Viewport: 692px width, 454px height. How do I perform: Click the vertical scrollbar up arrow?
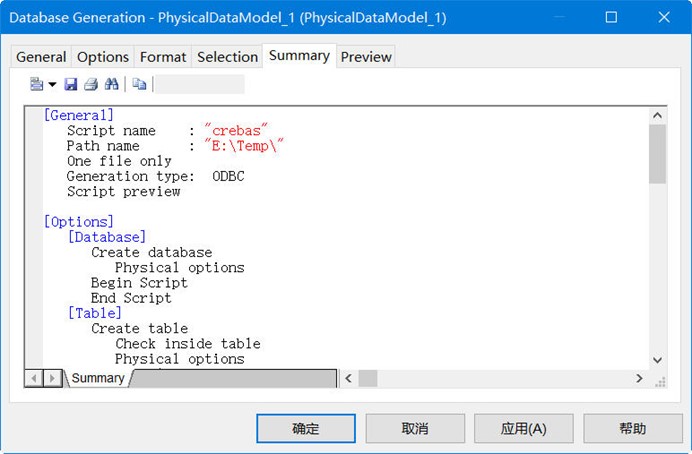tap(657, 116)
